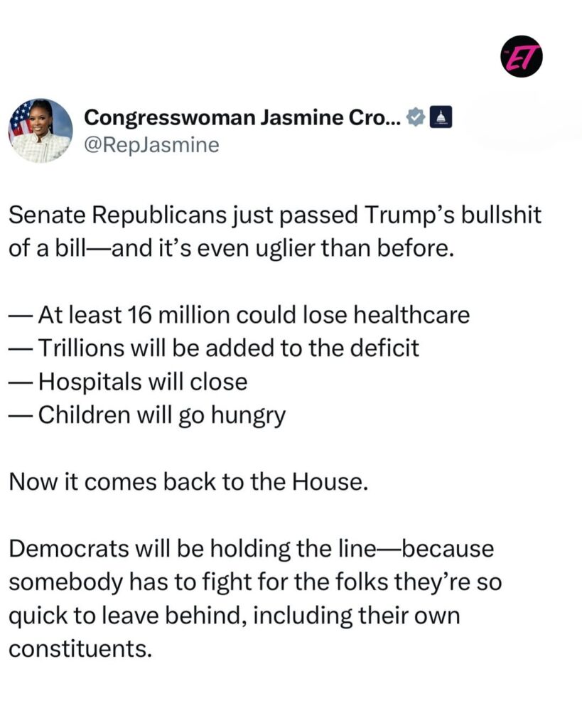Click the line "of a bill—and it's even uglier"
The image size is (582, 728).
pyautogui.click(x=230, y=249)
